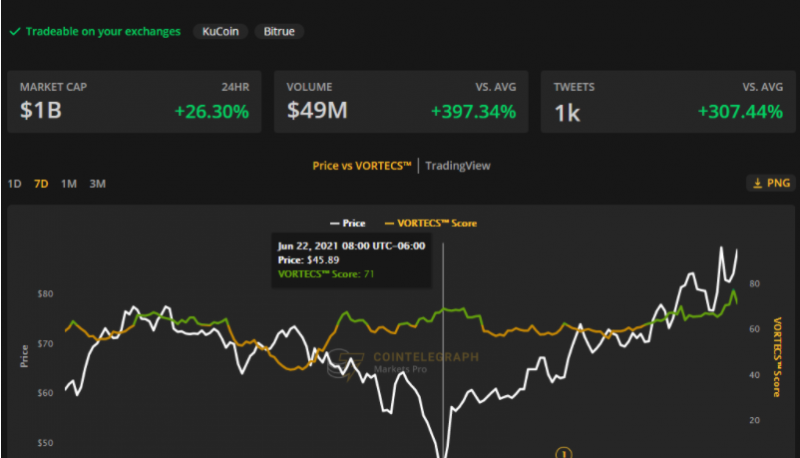Click the vertical VORTECS Score axis label

point(777,357)
